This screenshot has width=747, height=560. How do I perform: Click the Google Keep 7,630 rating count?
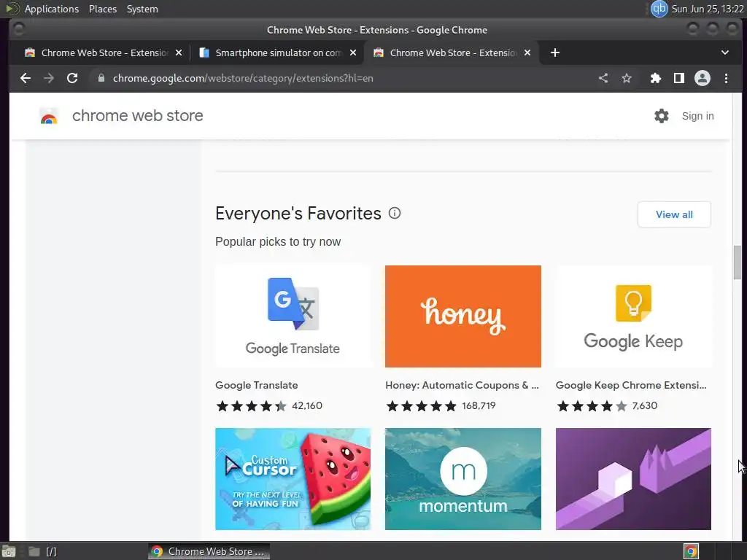click(645, 405)
